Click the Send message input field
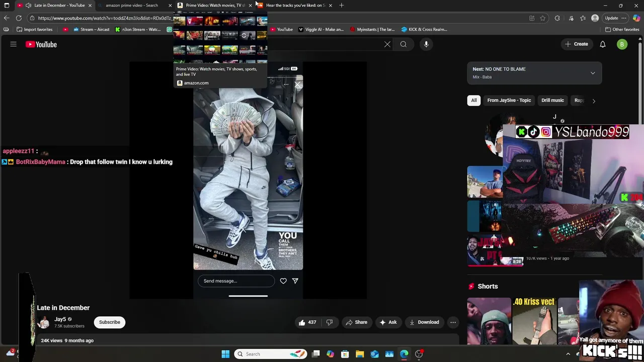This screenshot has width=644, height=362. 236,281
